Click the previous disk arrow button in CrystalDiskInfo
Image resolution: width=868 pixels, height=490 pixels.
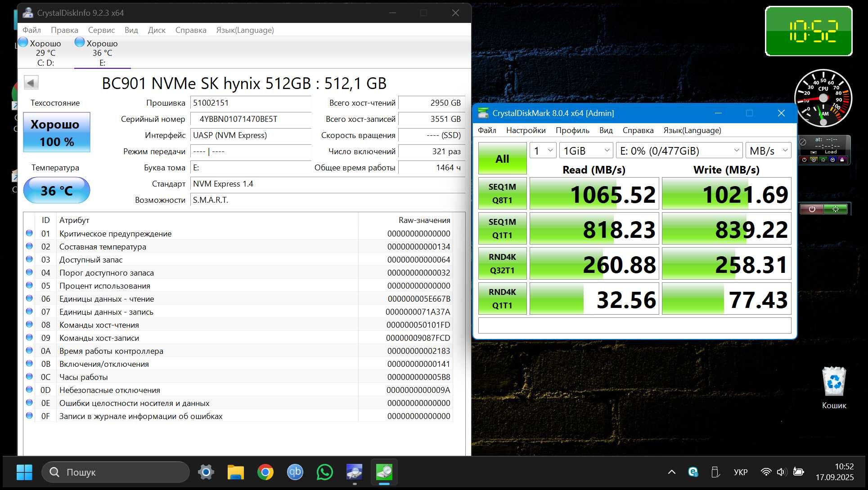31,83
